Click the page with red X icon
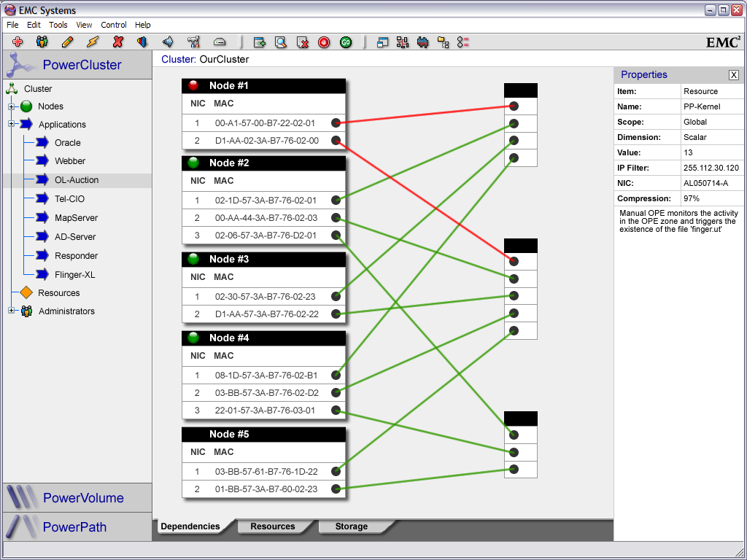 pyautogui.click(x=303, y=42)
